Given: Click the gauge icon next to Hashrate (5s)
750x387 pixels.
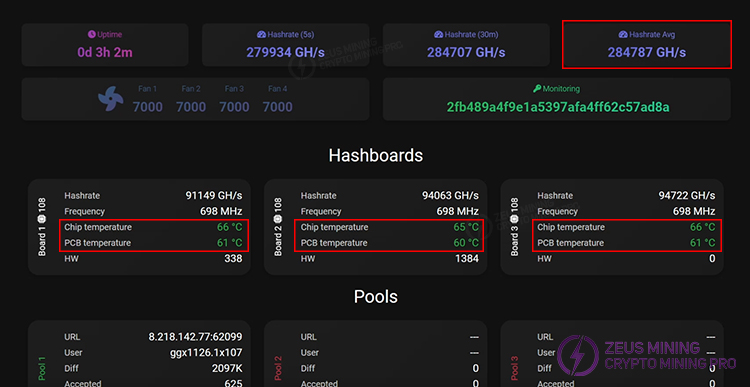Looking at the screenshot, I should click(261, 34).
